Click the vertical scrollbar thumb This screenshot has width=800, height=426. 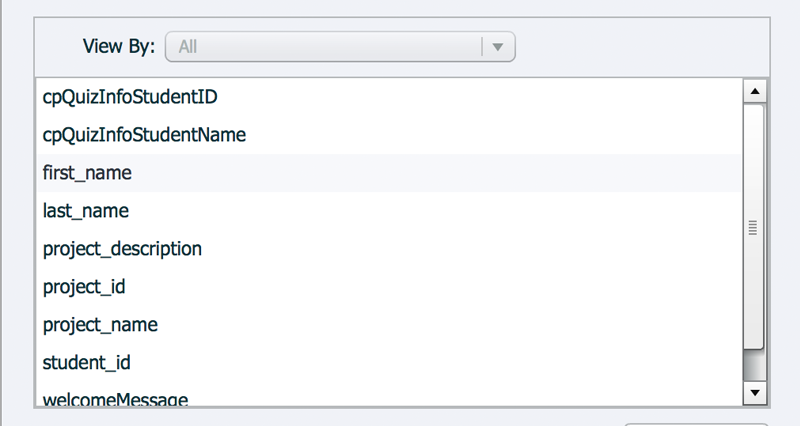point(754,227)
